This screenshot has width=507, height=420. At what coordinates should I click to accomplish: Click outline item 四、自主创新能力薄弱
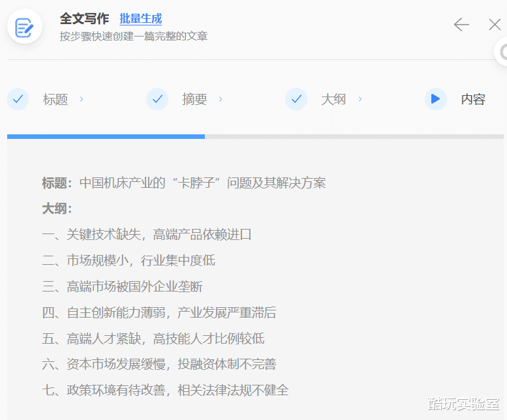point(159,312)
